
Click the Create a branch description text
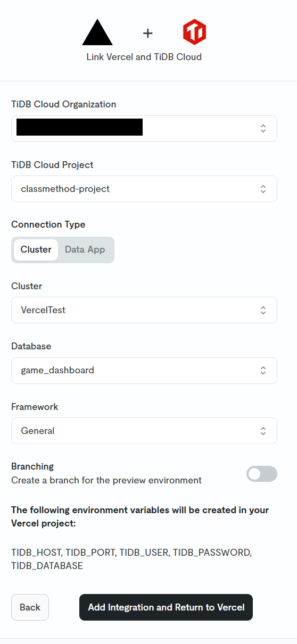106,480
